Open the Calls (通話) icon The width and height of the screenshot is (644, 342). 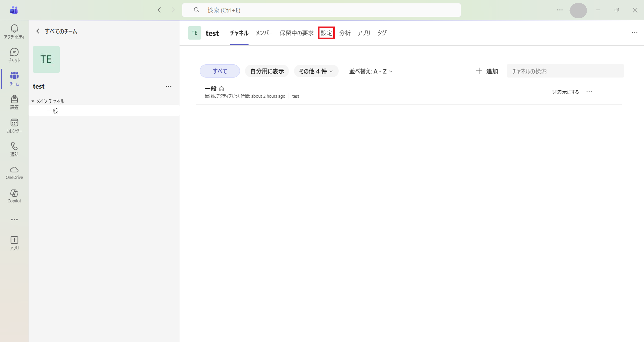pyautogui.click(x=14, y=149)
